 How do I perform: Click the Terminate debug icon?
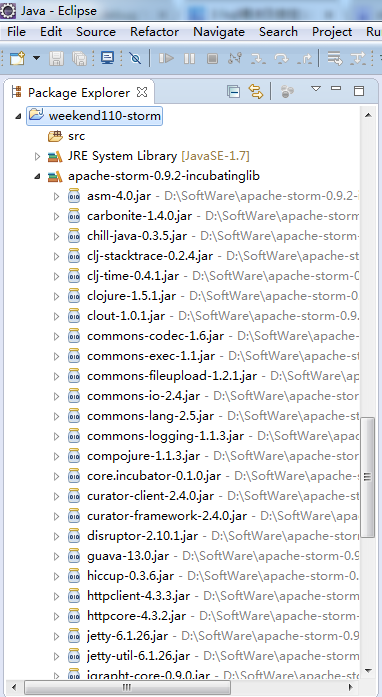(x=213, y=58)
